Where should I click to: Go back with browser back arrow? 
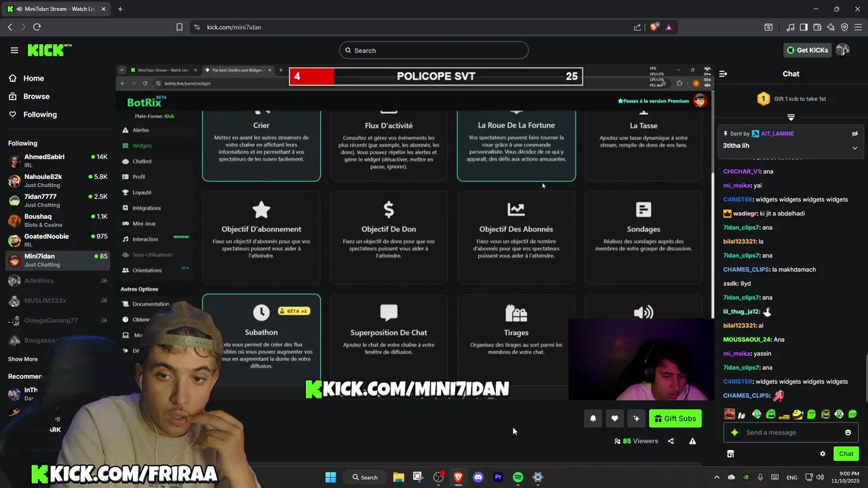tap(9, 27)
